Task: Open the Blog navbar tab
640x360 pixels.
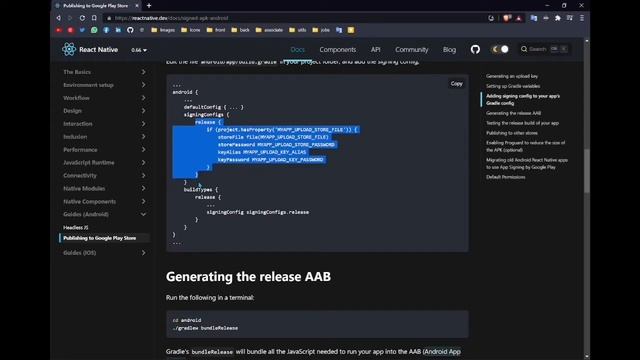Action: pyautogui.click(x=449, y=49)
